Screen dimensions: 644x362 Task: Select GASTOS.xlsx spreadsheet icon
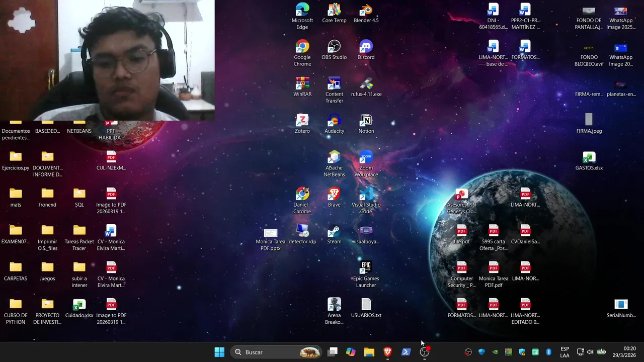coord(589,160)
